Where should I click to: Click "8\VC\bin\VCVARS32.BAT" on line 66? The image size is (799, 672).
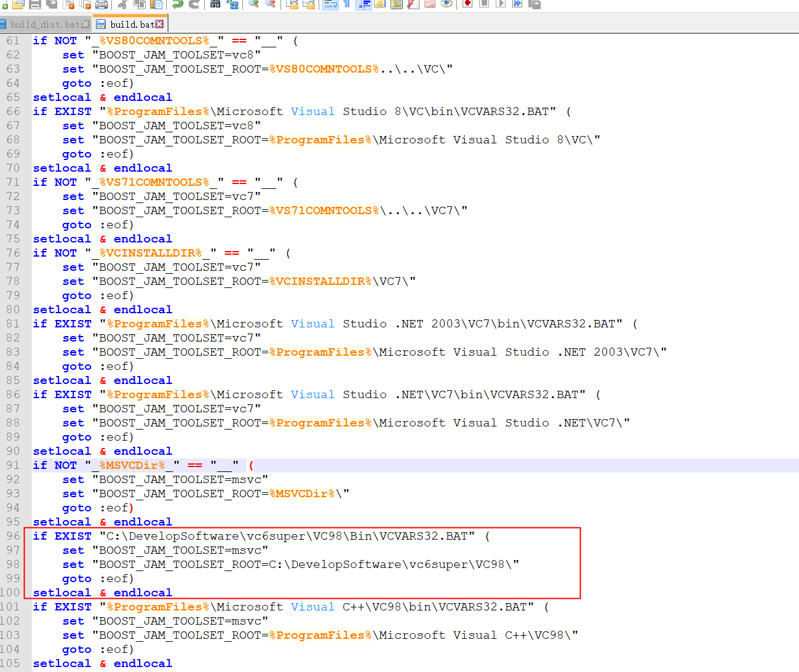[x=472, y=111]
